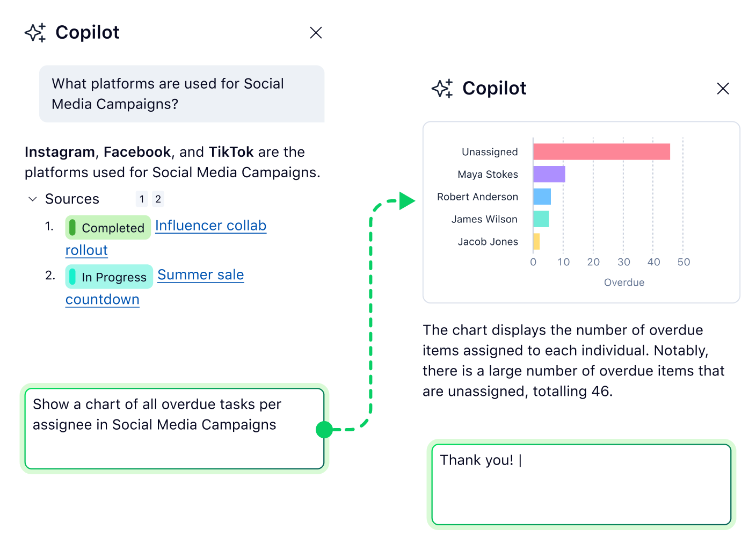
Task: Open the Summer sale countdown link
Action: point(200,275)
